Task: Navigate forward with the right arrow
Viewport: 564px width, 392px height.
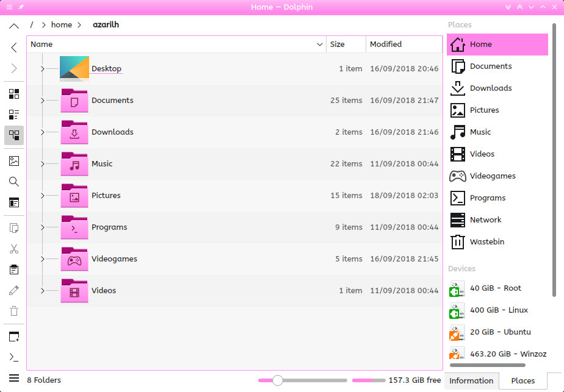Action: 14,68
